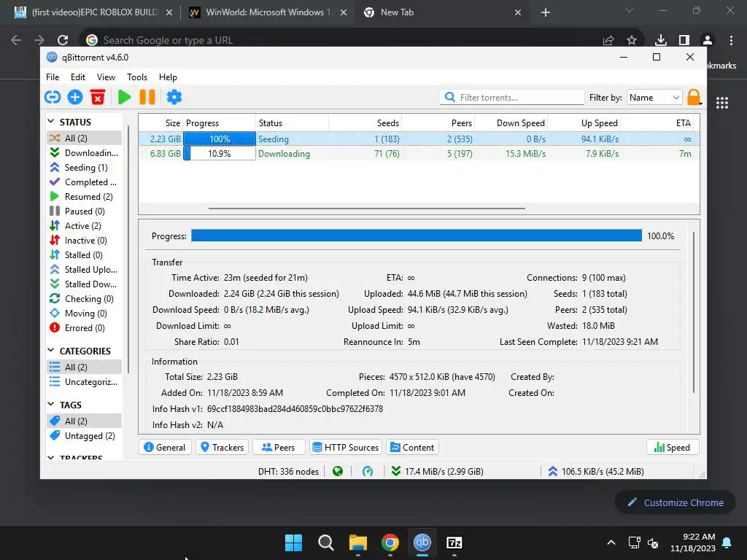747x560 pixels.
Task: Collapse the CATEGORIES section
Action: [x=51, y=351]
